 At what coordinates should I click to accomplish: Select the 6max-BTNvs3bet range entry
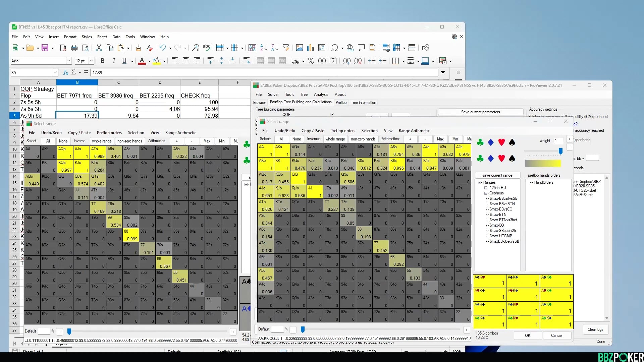coord(503,220)
